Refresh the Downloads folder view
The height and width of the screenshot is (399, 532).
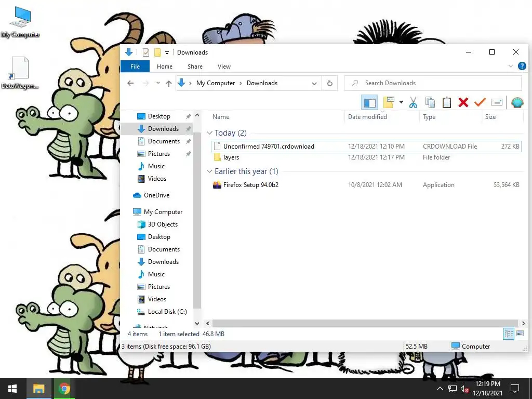tap(329, 83)
